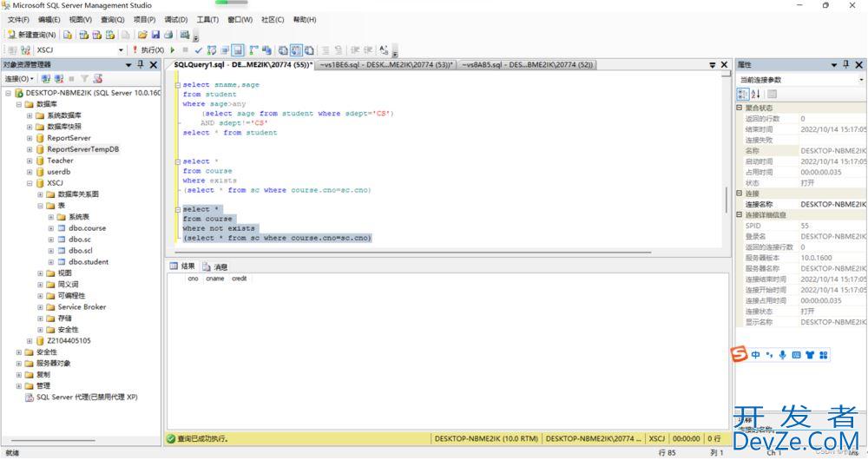
Task: Collapse the 聚合状态 properties section
Action: click(739, 108)
